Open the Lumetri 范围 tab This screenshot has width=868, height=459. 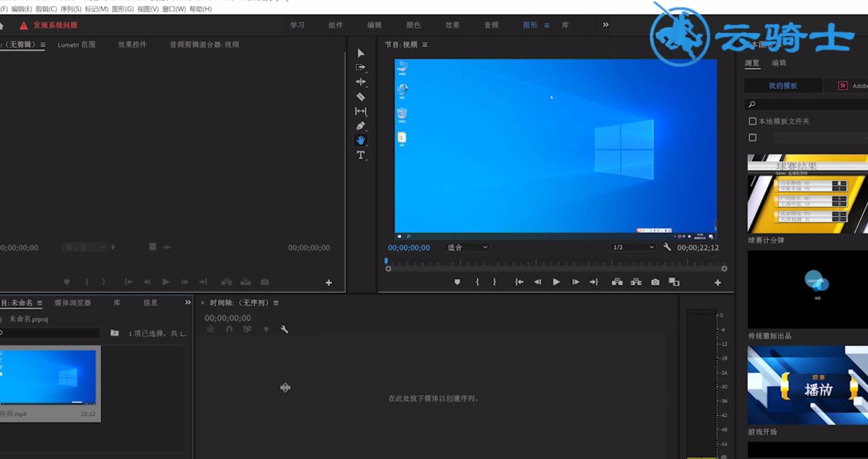point(76,45)
